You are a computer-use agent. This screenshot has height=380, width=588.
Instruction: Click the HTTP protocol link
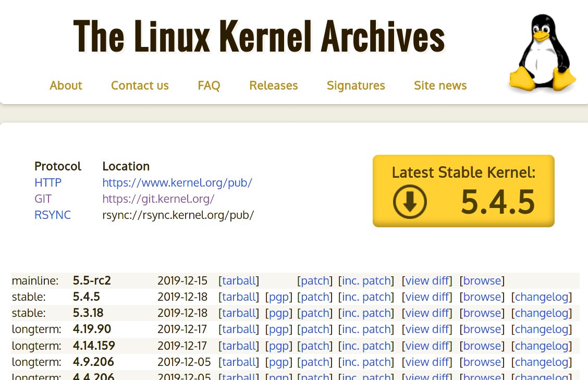coord(47,182)
